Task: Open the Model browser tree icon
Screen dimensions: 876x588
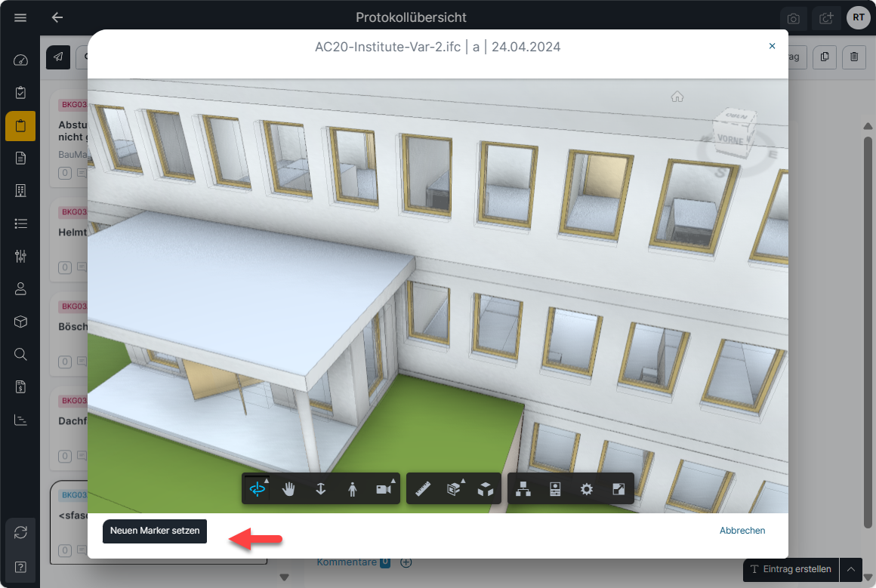Action: click(x=523, y=489)
